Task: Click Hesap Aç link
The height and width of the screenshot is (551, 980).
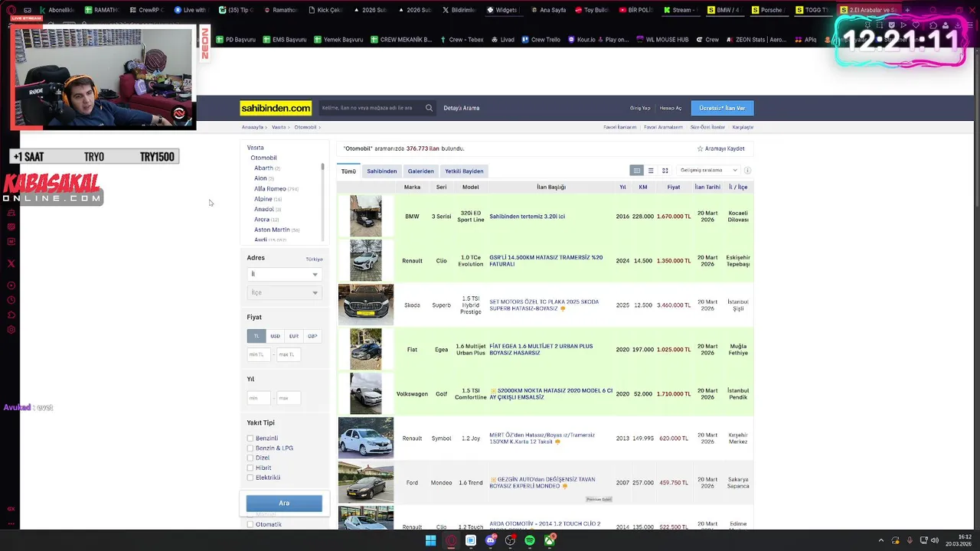Action: click(671, 108)
